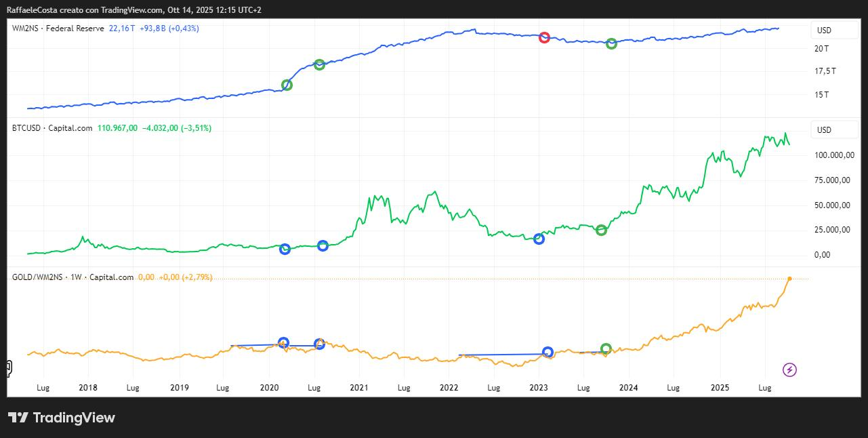Click the green circle on BTCUSD line
This screenshot has height=438, width=868.
tap(601, 230)
